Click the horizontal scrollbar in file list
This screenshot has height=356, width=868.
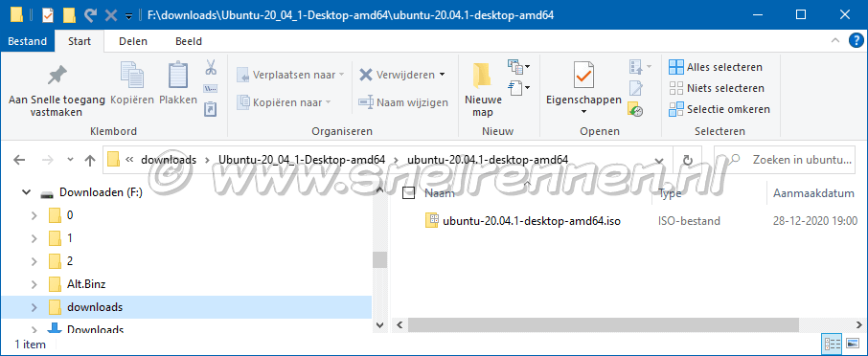coord(604,324)
